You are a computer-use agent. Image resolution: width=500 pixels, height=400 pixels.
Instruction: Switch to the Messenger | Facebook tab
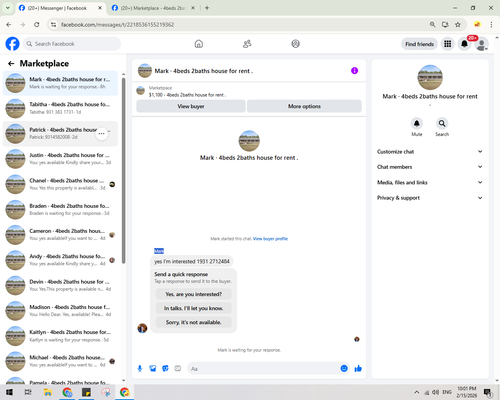60,8
